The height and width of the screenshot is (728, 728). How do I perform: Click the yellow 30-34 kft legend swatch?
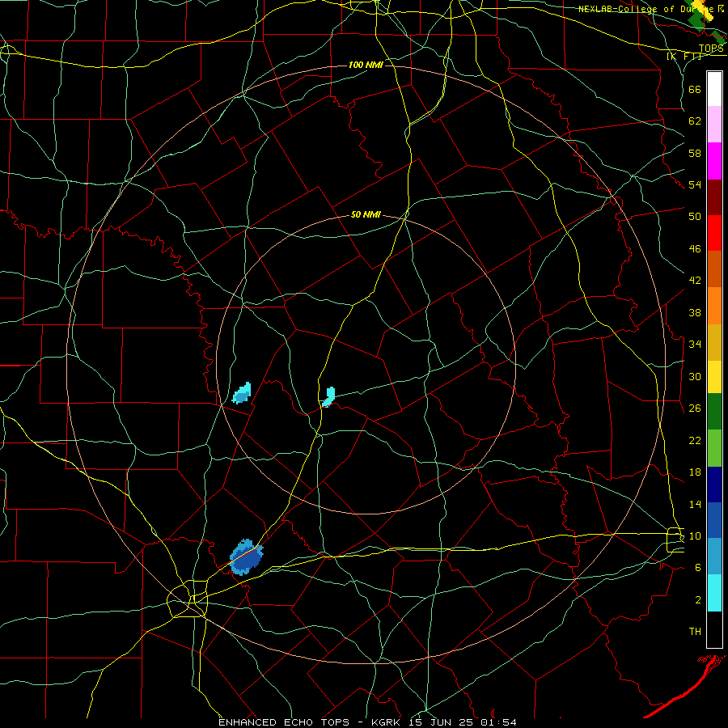[x=714, y=376]
